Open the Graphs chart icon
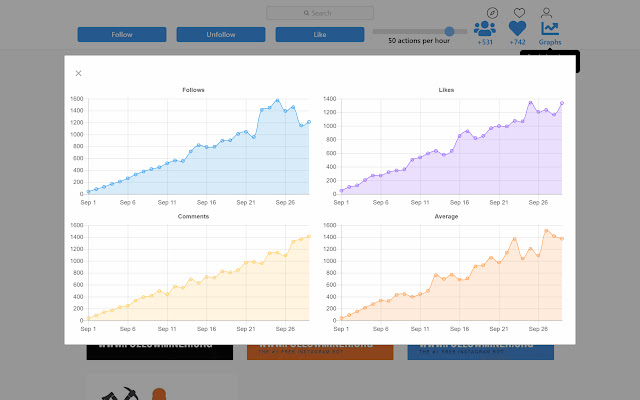Viewport: 640px width, 400px height. tap(550, 29)
